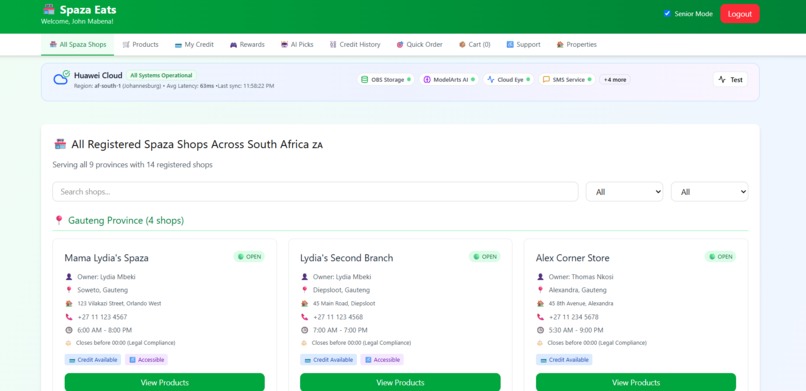Open the first All filter dropdown
The width and height of the screenshot is (806, 391).
click(625, 192)
